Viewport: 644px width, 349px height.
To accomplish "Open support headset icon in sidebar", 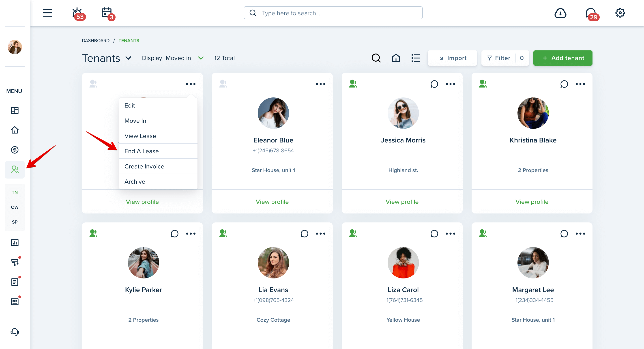I will (15, 332).
